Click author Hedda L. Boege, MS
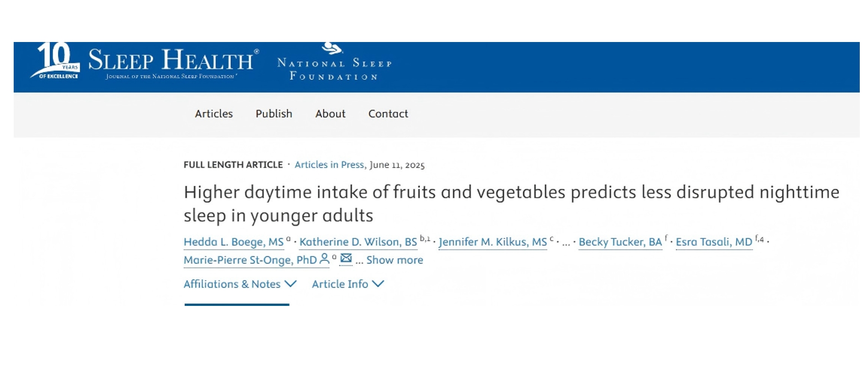 pyautogui.click(x=234, y=242)
